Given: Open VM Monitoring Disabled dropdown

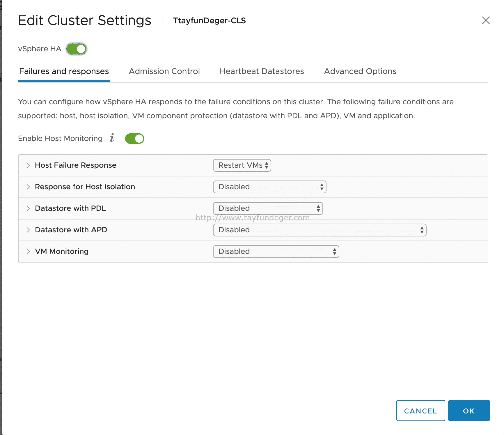Looking at the screenshot, I should point(276,252).
